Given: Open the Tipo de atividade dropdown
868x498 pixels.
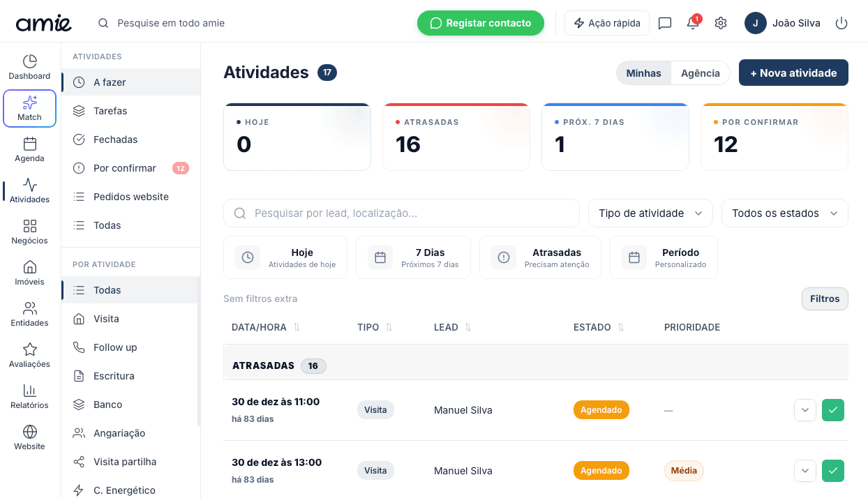Looking at the screenshot, I should click(650, 213).
